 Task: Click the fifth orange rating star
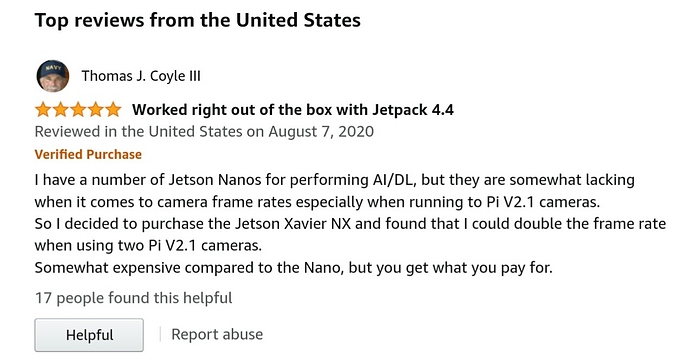113,110
